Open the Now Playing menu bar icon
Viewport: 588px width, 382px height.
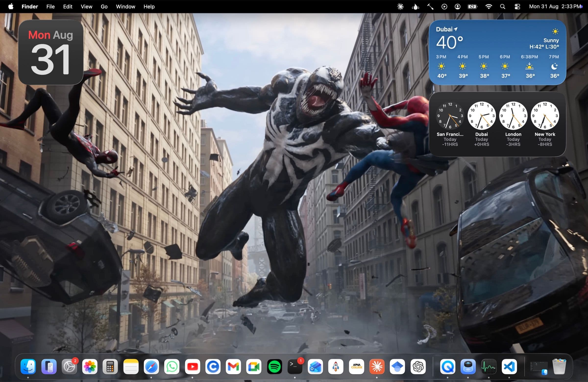pos(444,7)
